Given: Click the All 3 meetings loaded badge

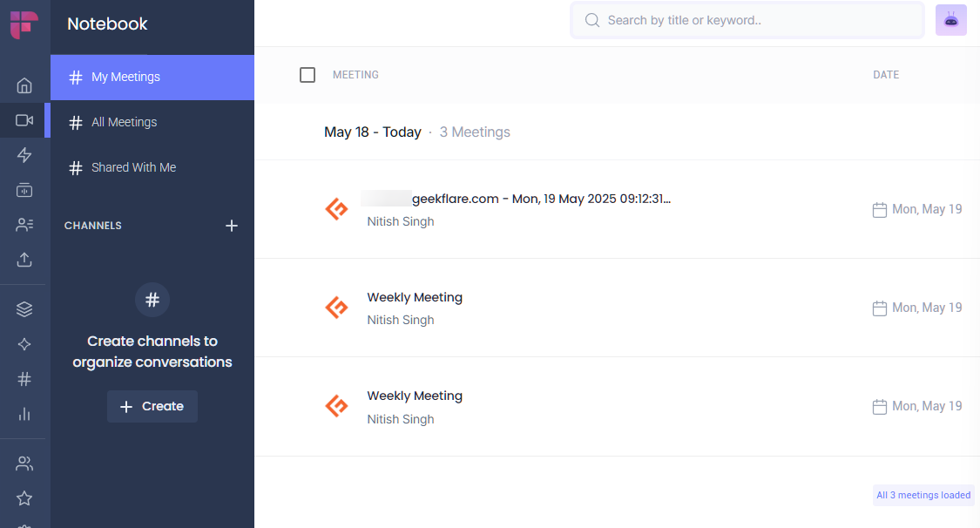Looking at the screenshot, I should [923, 495].
